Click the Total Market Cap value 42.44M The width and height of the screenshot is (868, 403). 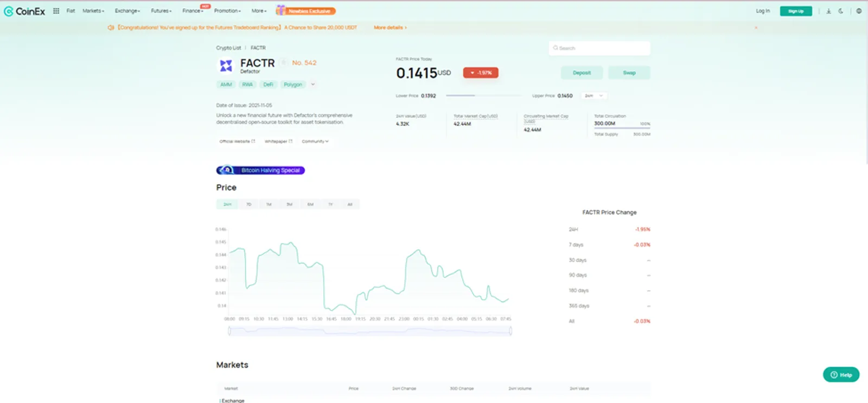point(462,124)
